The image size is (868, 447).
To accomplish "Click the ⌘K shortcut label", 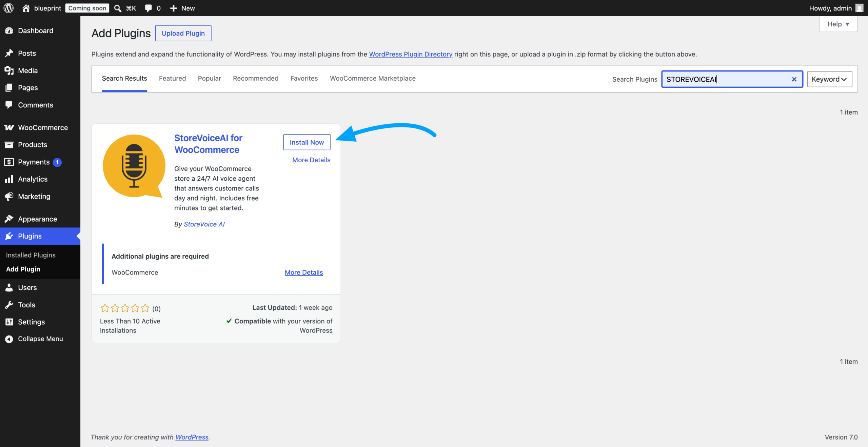I will (131, 8).
